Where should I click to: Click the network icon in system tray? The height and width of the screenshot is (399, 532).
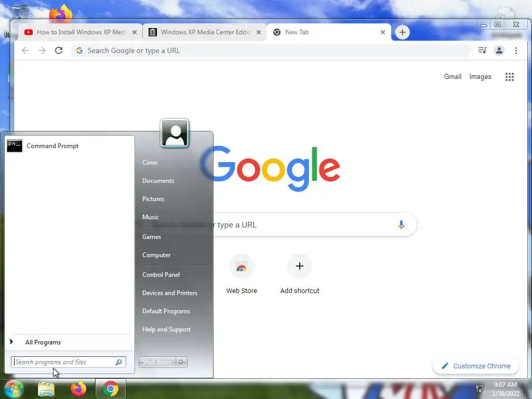click(x=480, y=389)
